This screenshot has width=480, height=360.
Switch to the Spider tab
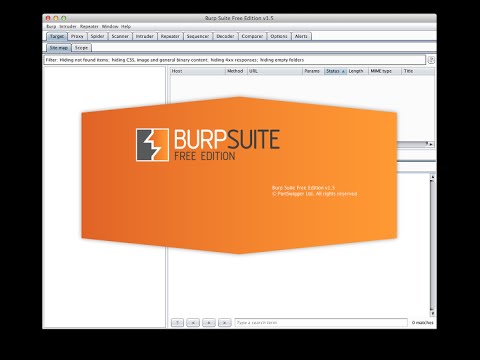(97, 36)
